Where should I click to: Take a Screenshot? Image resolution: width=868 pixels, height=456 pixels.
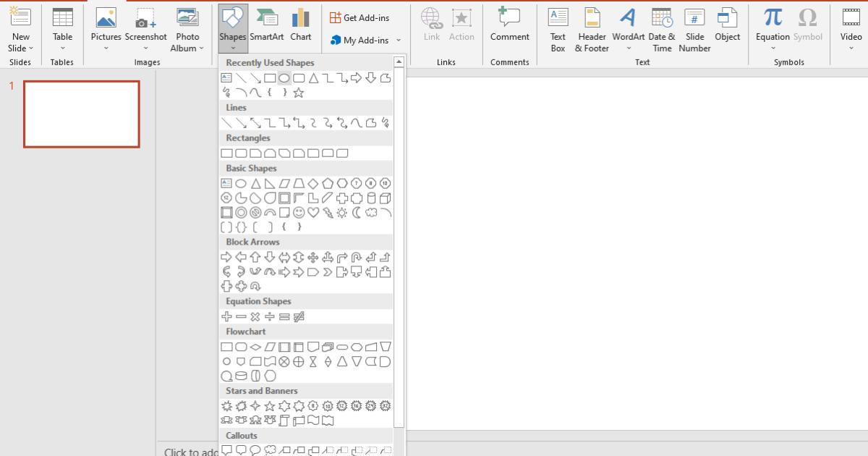click(145, 24)
